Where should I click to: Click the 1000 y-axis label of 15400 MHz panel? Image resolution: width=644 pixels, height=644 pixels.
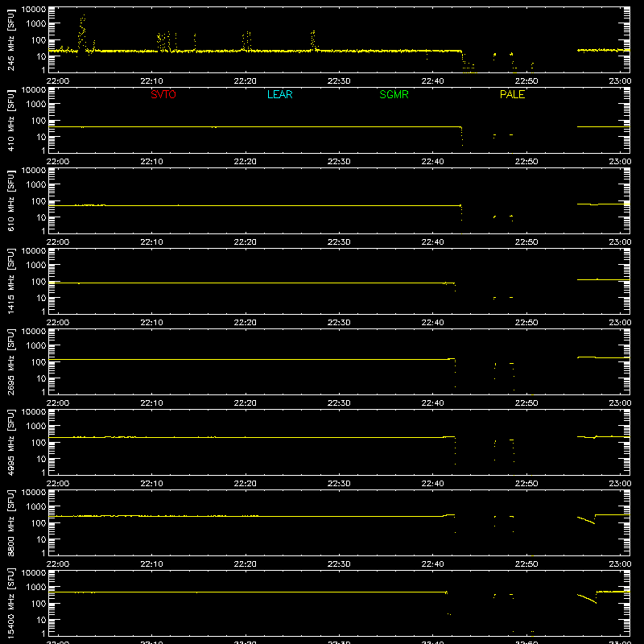(36, 588)
